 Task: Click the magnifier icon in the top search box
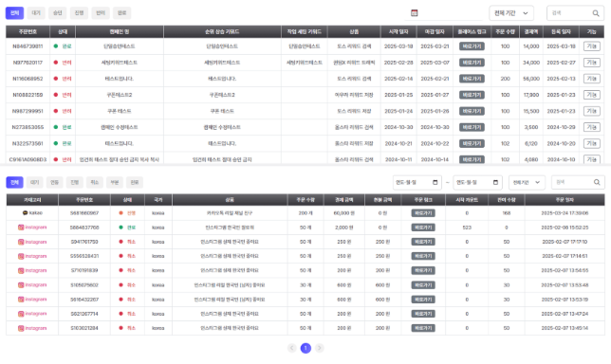[596, 13]
